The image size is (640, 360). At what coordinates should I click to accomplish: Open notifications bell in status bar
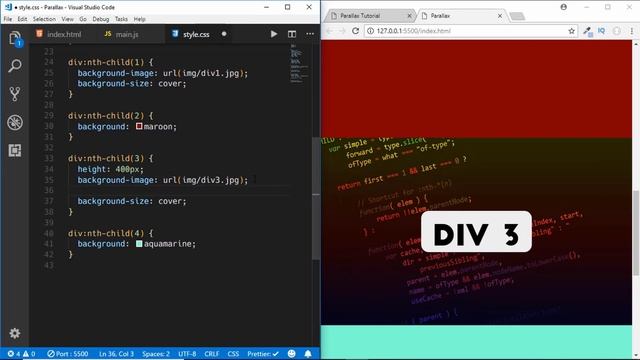308,354
